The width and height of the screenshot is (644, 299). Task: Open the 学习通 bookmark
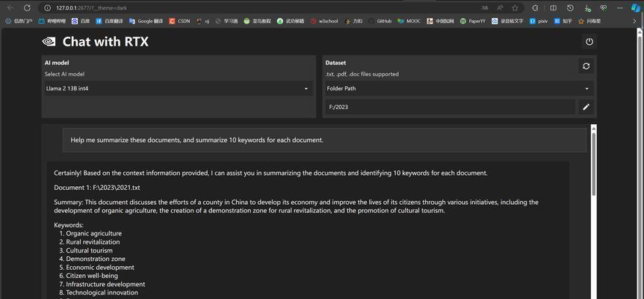click(226, 21)
